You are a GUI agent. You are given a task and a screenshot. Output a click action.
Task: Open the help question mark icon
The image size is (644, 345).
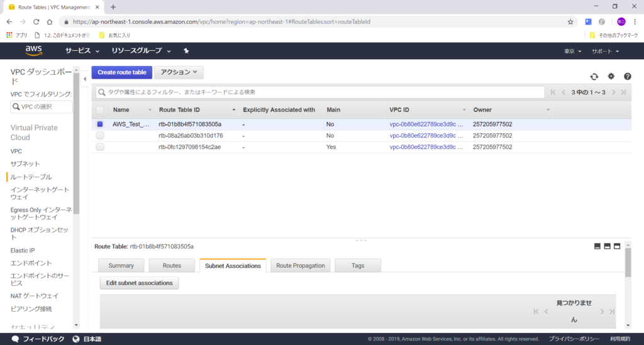tap(627, 76)
